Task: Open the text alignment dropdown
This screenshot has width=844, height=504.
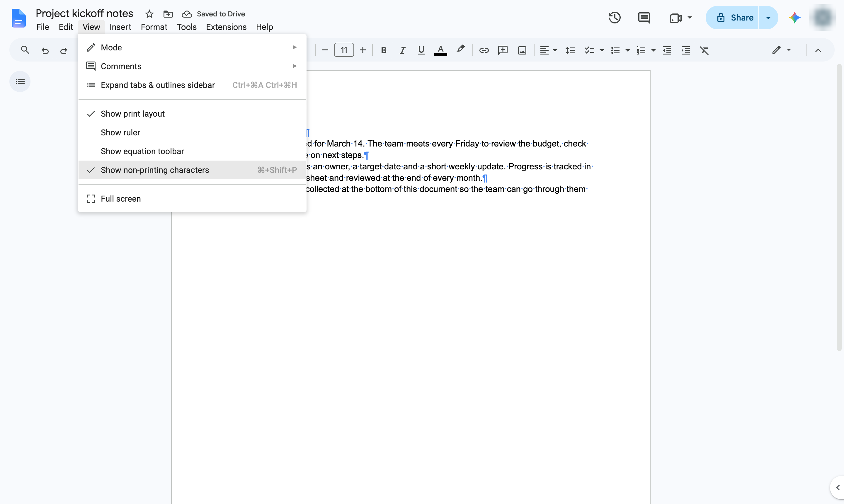Action: (549, 50)
